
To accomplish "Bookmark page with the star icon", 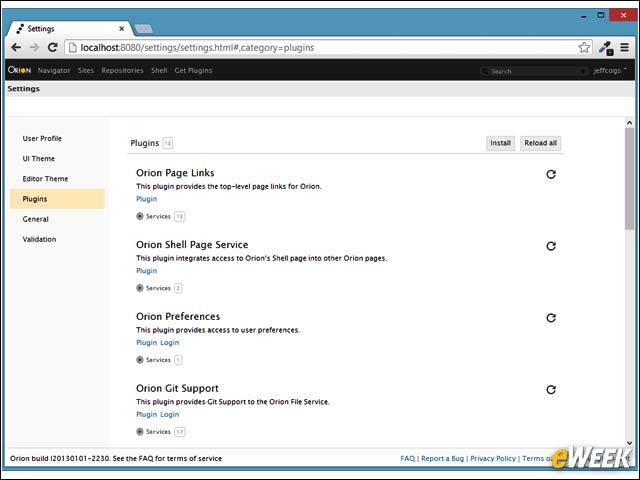I will coord(584,47).
